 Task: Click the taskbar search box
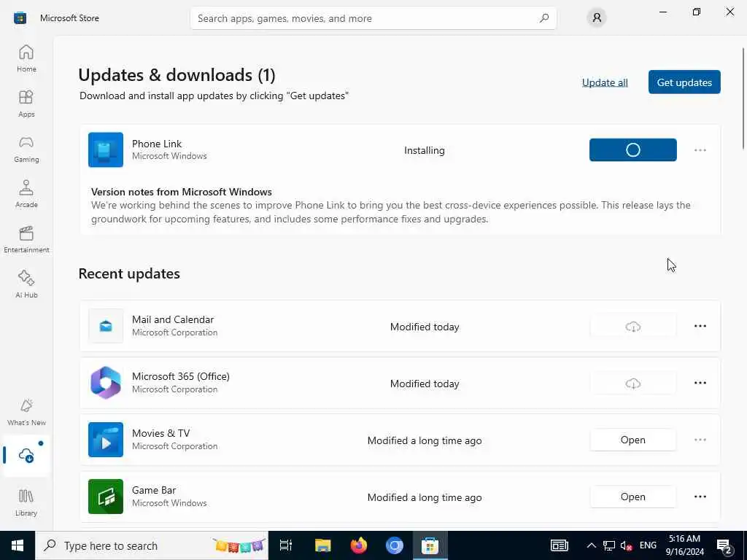[x=152, y=545]
